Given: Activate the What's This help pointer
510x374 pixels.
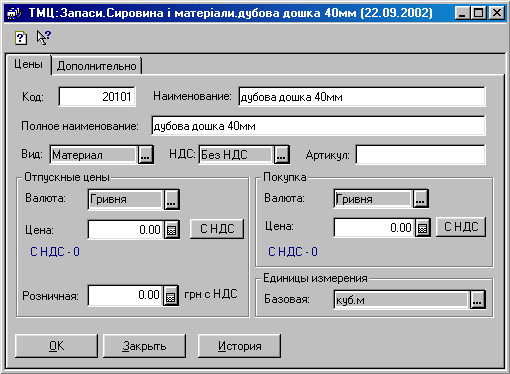Looking at the screenshot, I should tap(43, 37).
